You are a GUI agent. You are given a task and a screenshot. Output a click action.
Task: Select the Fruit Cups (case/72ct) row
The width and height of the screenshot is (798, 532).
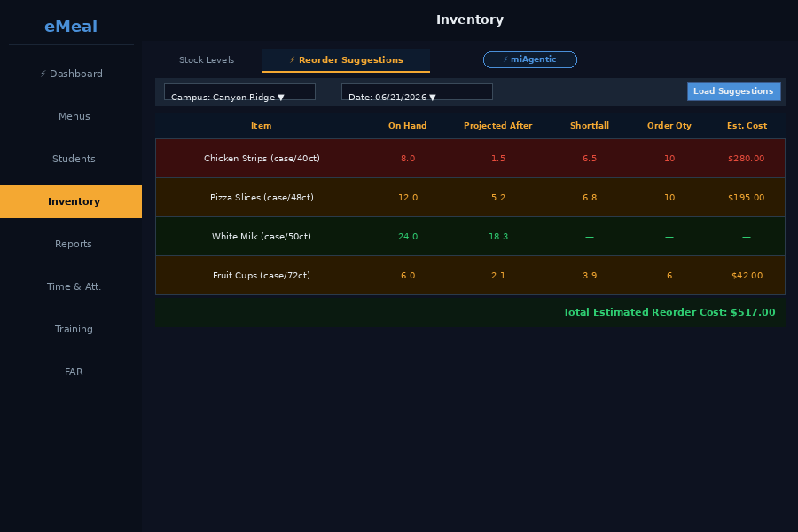click(470, 276)
